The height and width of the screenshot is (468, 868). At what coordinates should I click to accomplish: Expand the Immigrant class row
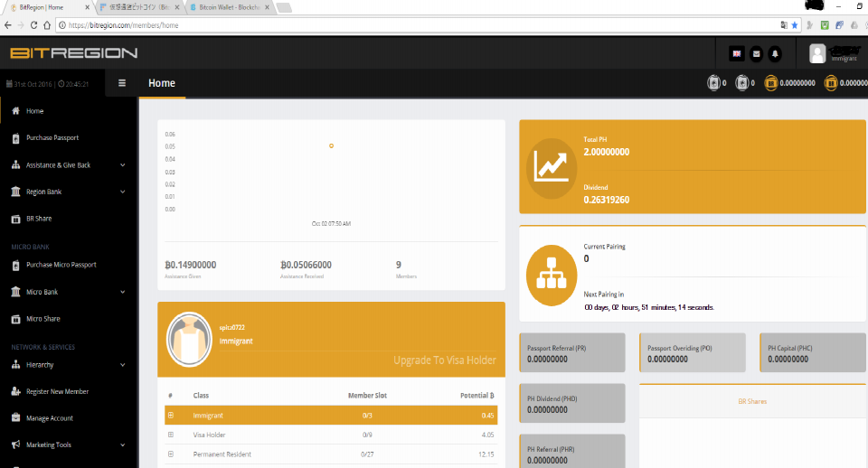click(x=171, y=415)
